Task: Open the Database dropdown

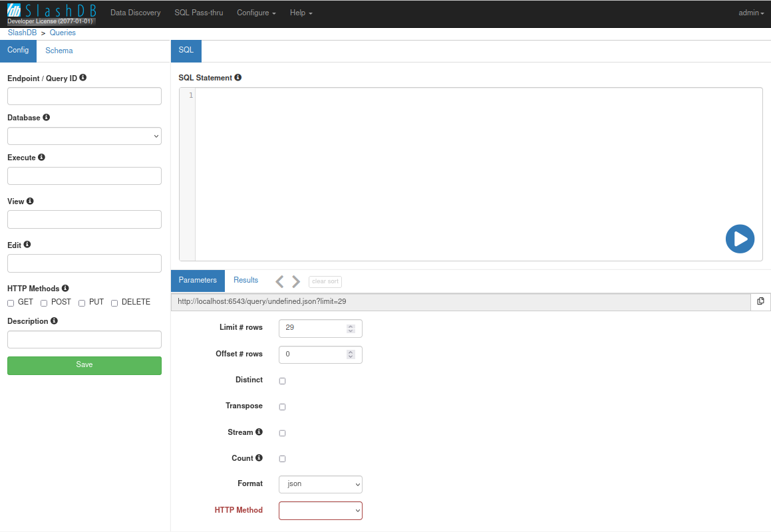Action: pos(84,136)
